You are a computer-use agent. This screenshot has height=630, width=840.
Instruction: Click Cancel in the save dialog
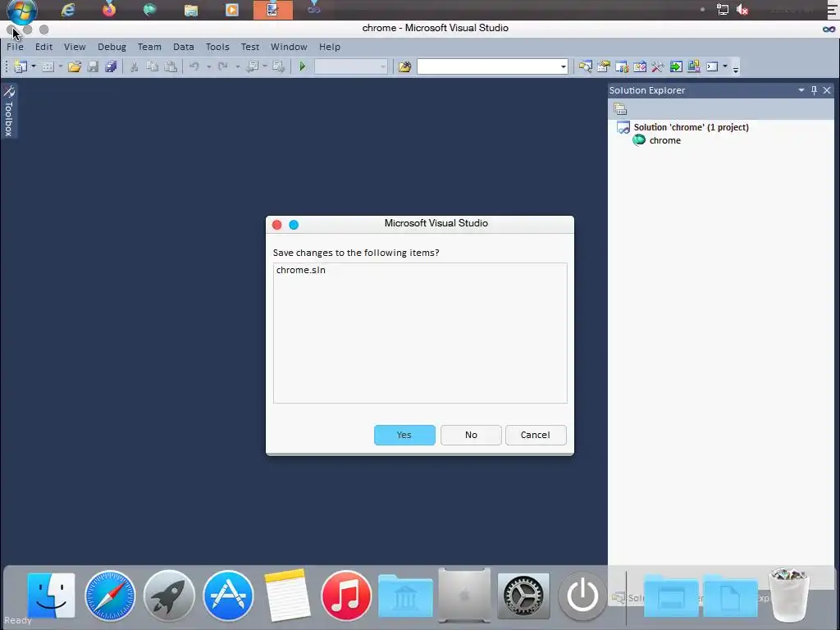[x=536, y=435]
